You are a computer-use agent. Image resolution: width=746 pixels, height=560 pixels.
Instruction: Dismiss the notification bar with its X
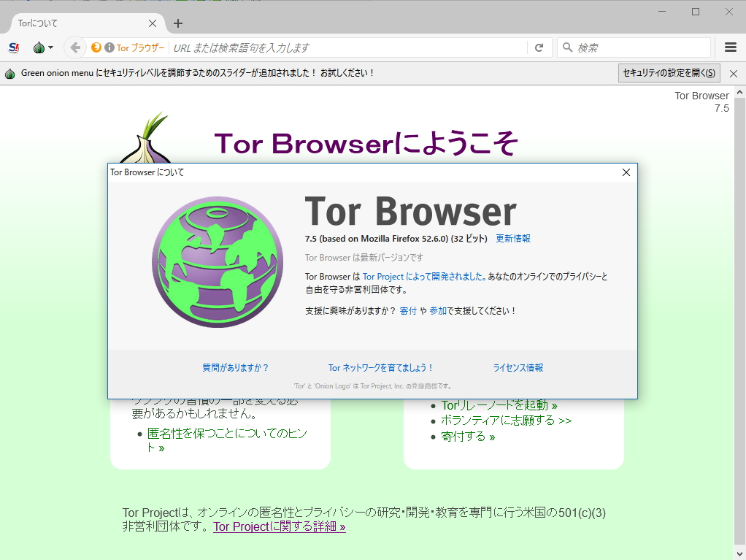pyautogui.click(x=733, y=73)
